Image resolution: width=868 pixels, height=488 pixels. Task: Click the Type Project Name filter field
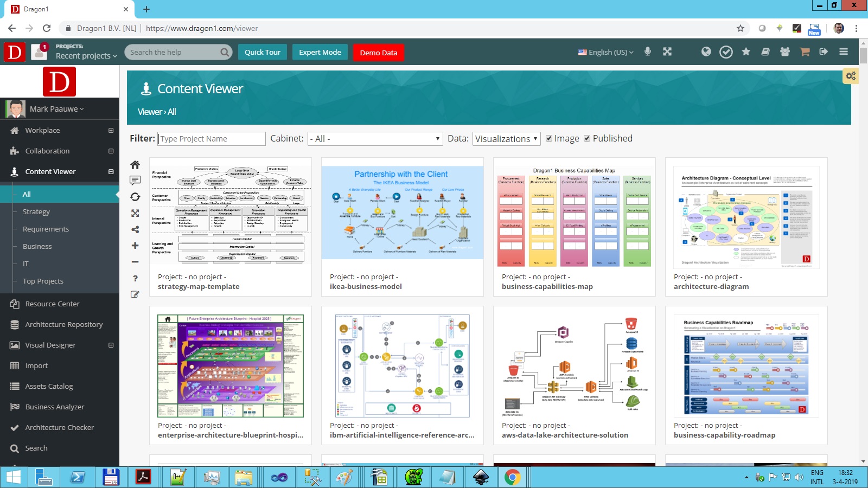(x=212, y=139)
